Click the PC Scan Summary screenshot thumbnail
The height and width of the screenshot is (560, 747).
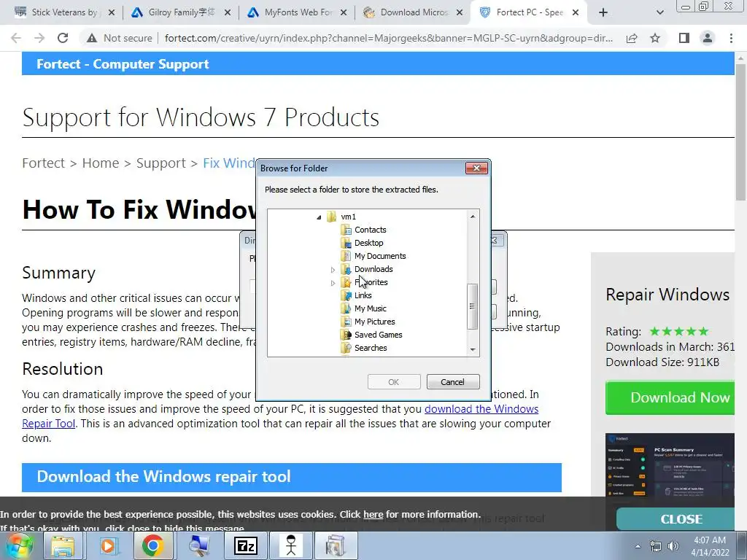(x=670, y=466)
